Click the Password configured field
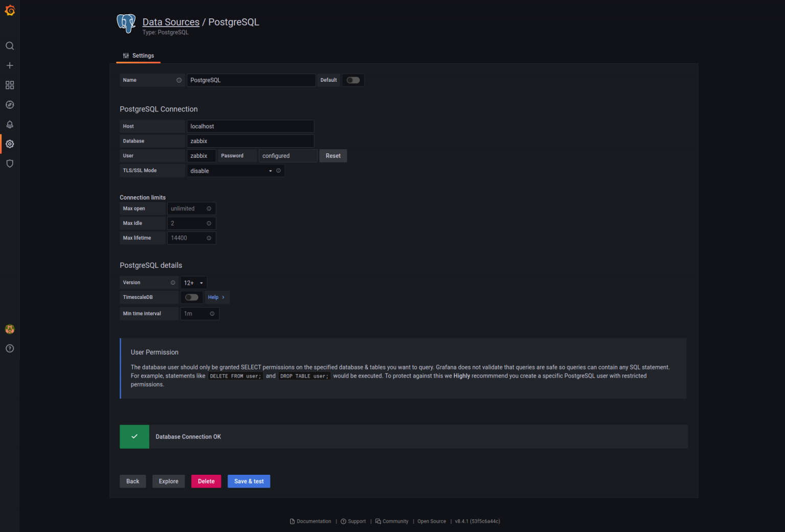 pos(288,156)
